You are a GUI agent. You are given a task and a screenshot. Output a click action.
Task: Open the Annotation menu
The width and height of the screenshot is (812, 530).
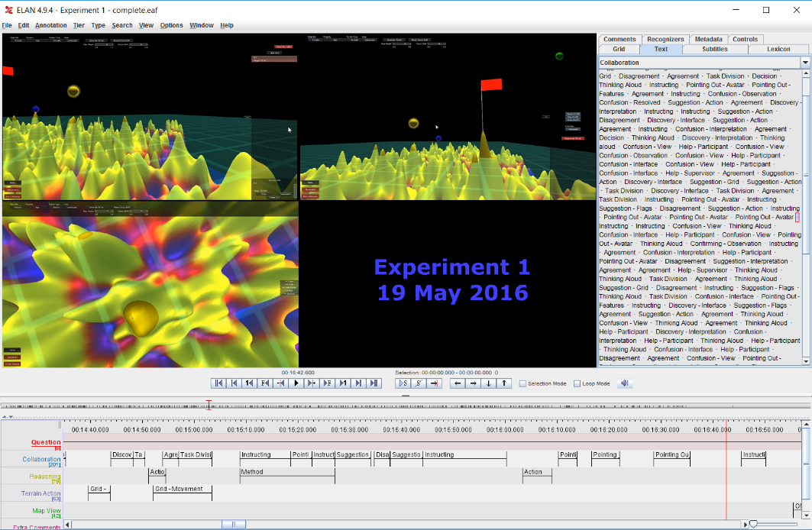pyautogui.click(x=50, y=25)
